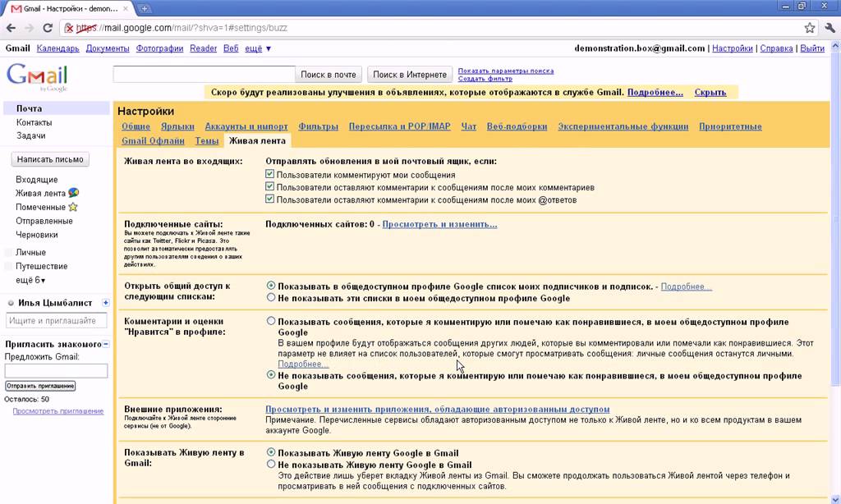Open the Пересылка и POP/IMAP tab
The image size is (841, 504).
[x=400, y=126]
